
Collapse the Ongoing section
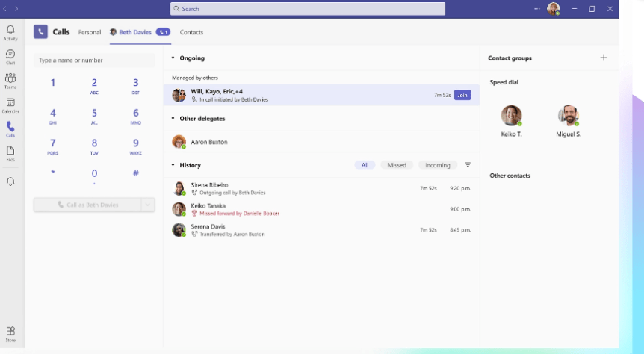pyautogui.click(x=173, y=58)
